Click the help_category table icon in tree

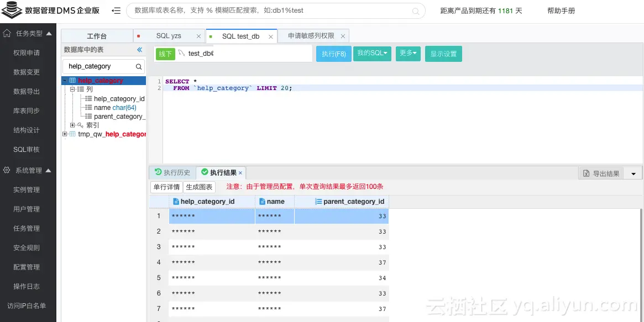coord(72,81)
